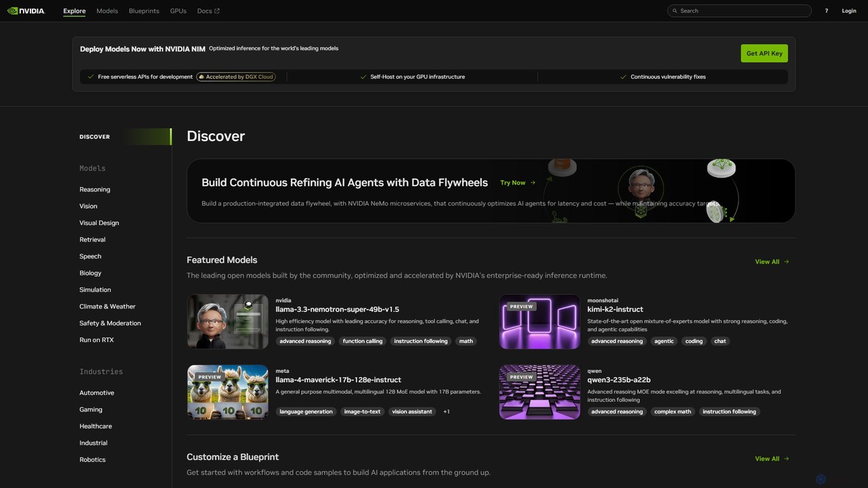Select Biology category

(90, 273)
